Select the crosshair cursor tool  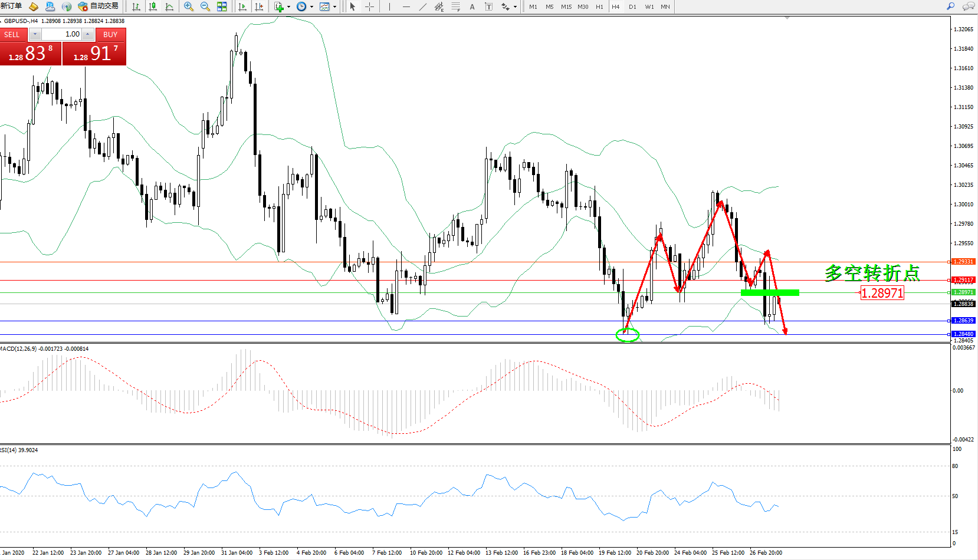pyautogui.click(x=370, y=6)
